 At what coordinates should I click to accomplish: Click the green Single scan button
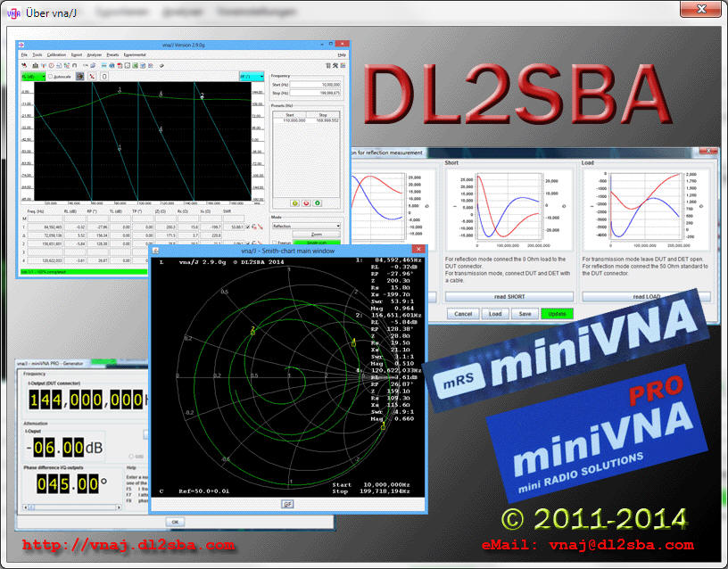tap(316, 243)
